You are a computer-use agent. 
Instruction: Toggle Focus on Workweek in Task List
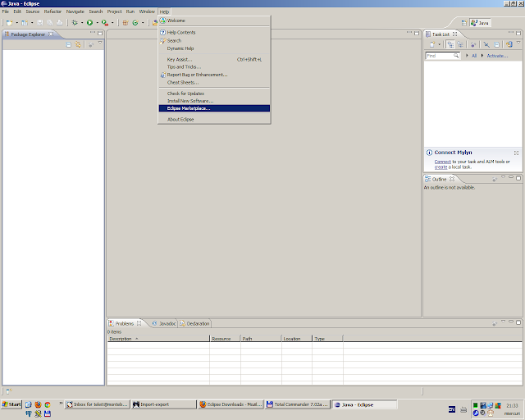[x=473, y=44]
